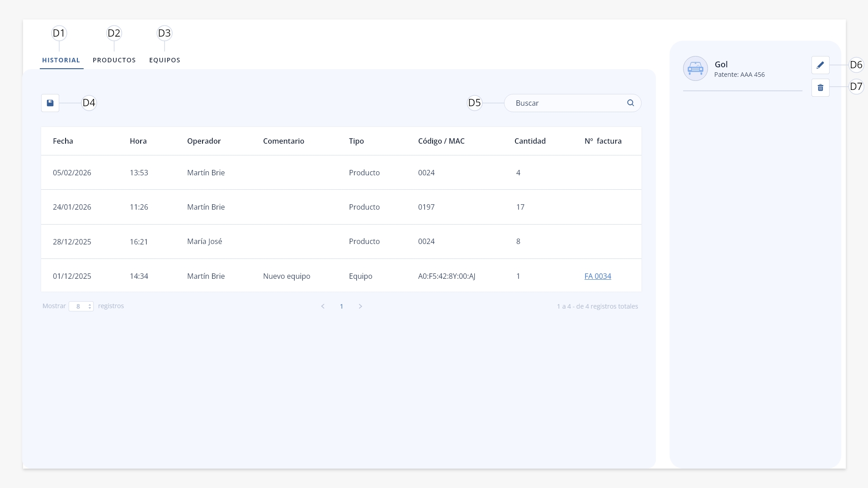Click the save disk icon button

coord(50,103)
